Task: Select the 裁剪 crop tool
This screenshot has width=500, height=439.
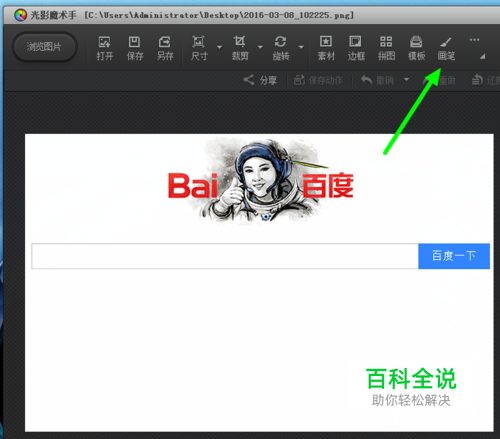Action: [x=240, y=48]
